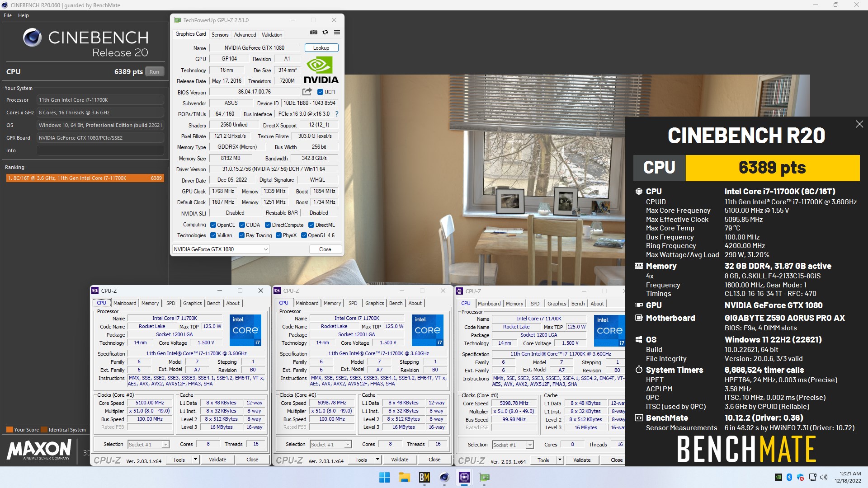868x488 pixels.
Task: Click the Close button in the GPU-Z window
Action: (x=325, y=249)
